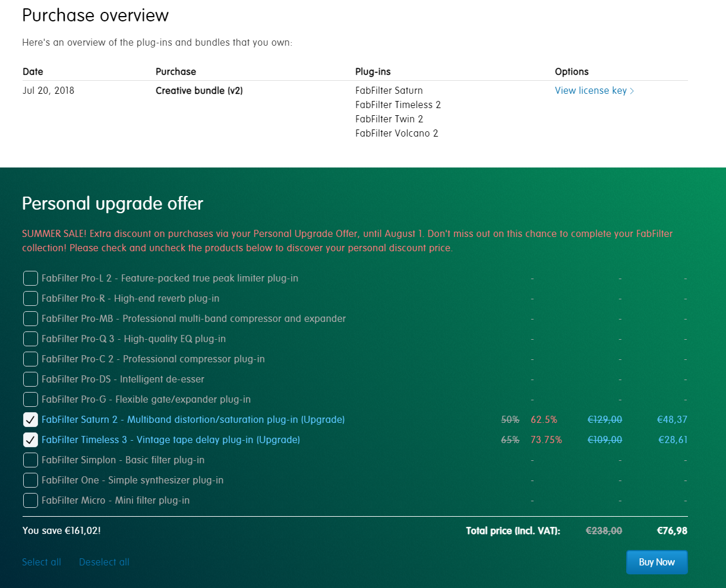This screenshot has width=726, height=588.
Task: Click the Select all link
Action: tap(42, 562)
